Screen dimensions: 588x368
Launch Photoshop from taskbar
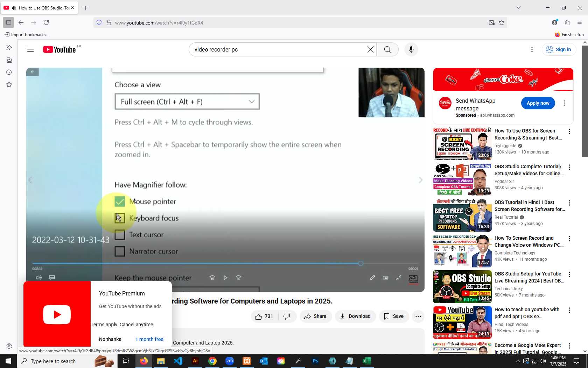[x=315, y=361]
